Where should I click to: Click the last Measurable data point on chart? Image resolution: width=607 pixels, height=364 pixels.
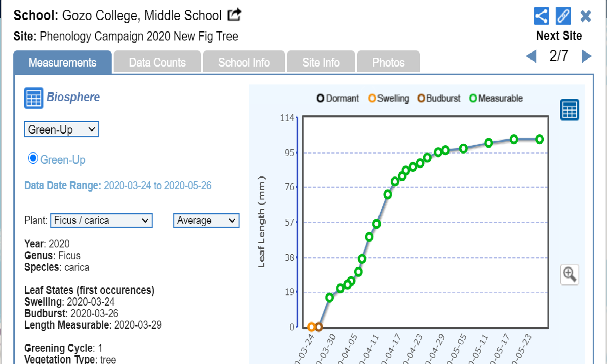[x=539, y=139]
